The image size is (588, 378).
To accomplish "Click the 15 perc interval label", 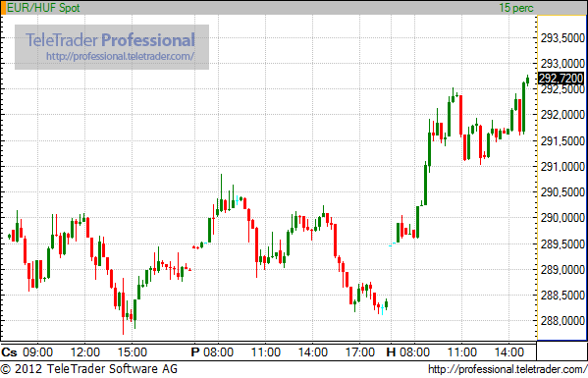I will pyautogui.click(x=516, y=8).
